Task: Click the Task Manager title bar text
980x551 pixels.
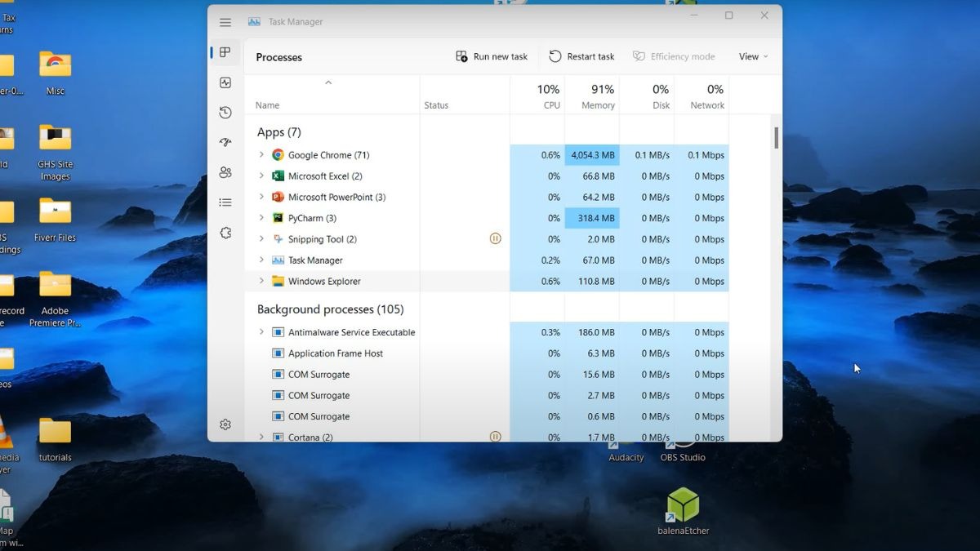Action: [x=296, y=22]
